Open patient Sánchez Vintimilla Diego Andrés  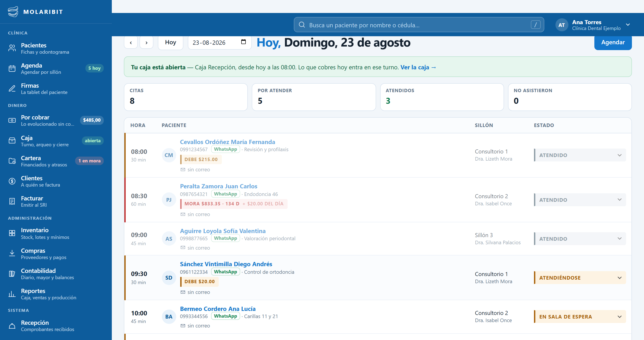pos(226,264)
